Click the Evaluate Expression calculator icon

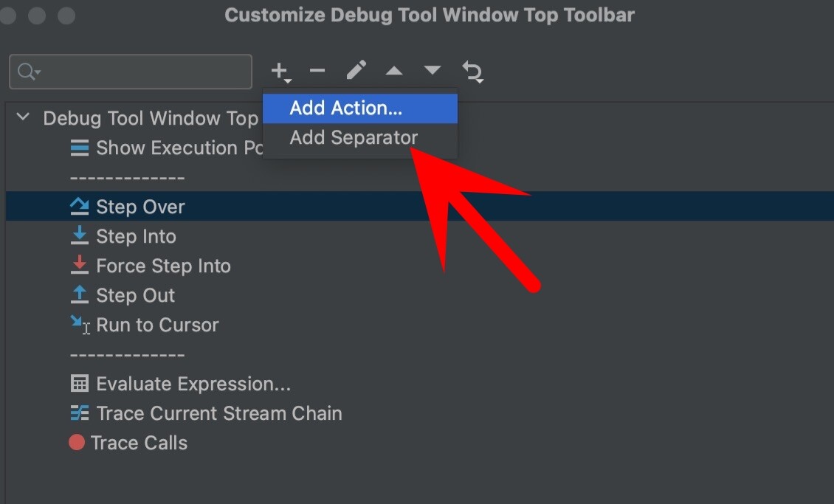point(79,384)
